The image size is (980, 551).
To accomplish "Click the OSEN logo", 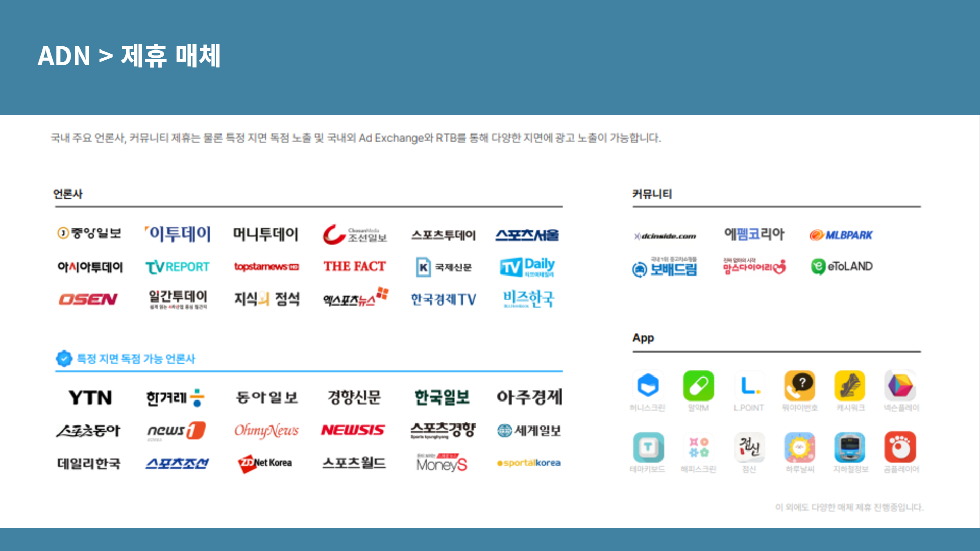I will 88,299.
